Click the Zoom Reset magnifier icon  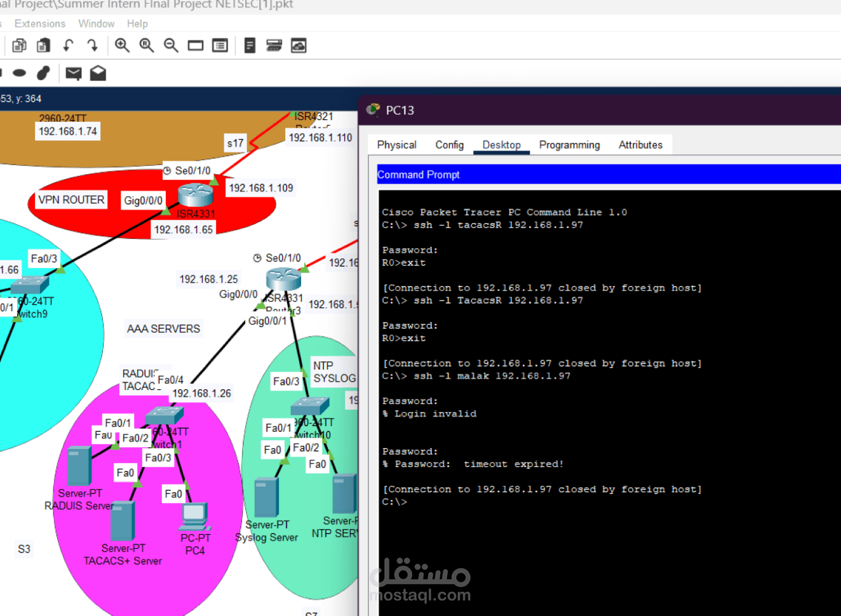click(147, 46)
